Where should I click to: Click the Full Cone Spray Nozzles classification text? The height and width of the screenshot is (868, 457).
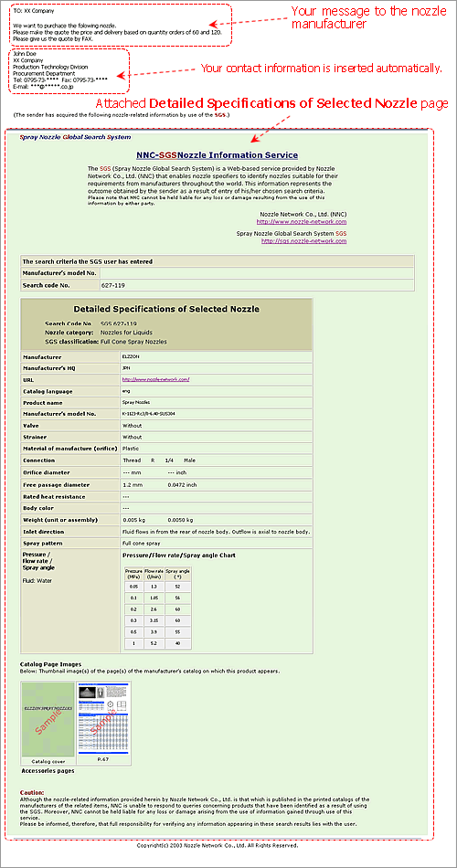(133, 342)
